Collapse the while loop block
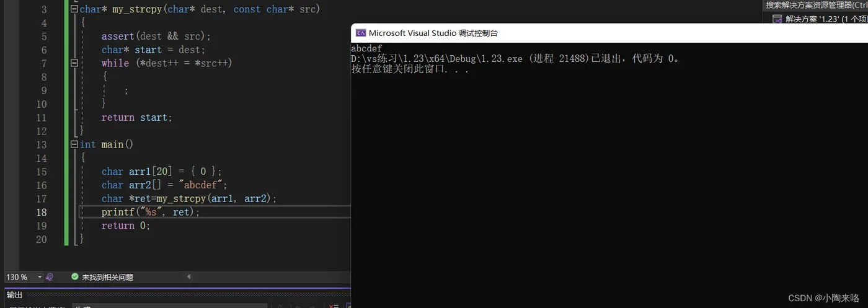 pos(75,63)
